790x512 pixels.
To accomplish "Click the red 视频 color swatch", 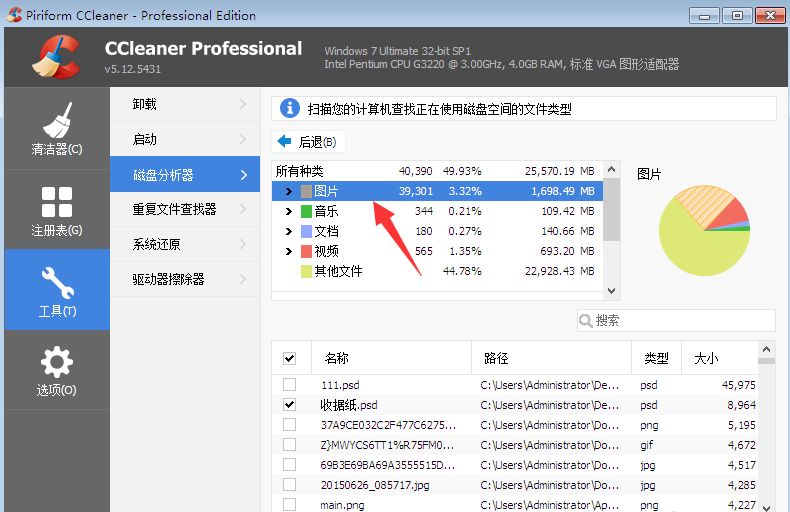I will [x=306, y=251].
